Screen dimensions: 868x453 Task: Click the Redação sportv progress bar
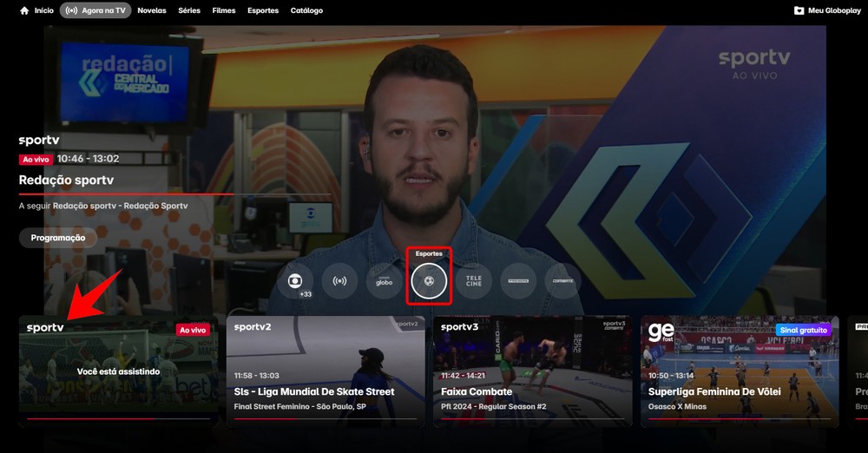pyautogui.click(x=174, y=194)
